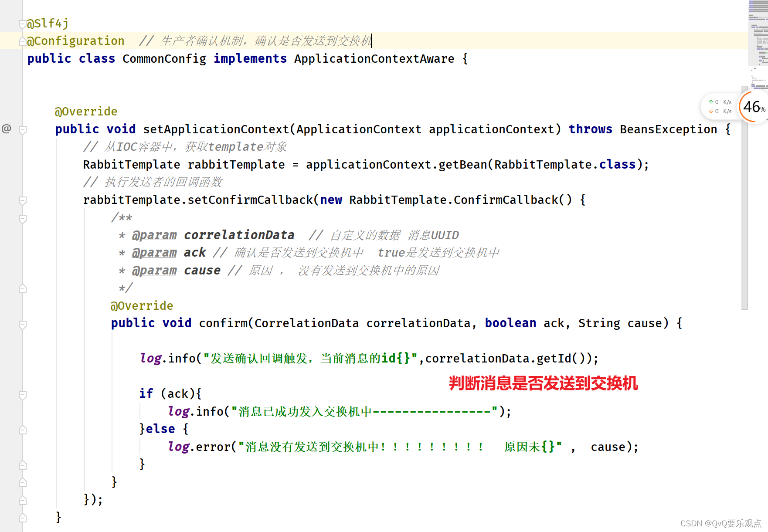Viewport: 768px width, 532px height.
Task: Click on BeansException in throws clause
Action: [668, 129]
